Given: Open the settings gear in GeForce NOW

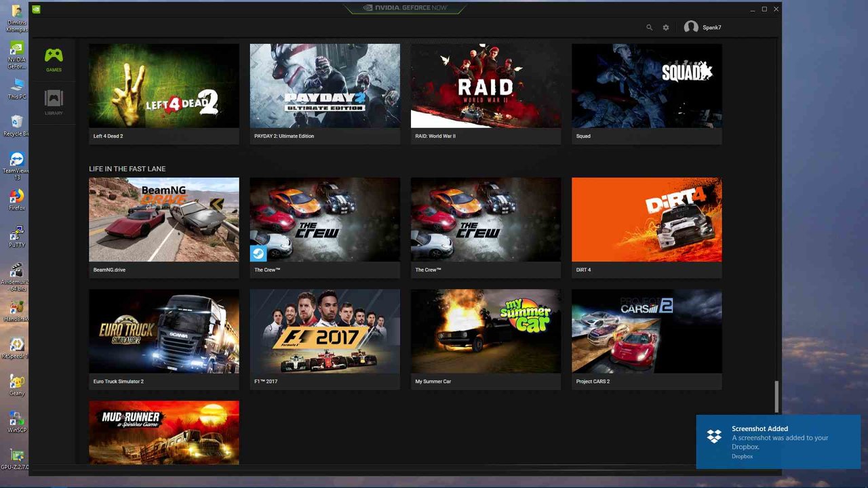Looking at the screenshot, I should tap(666, 28).
